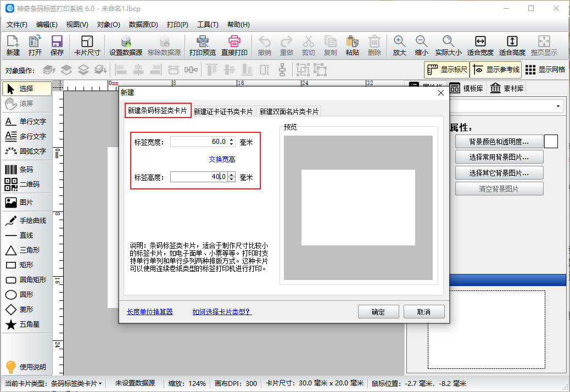
Task: Confirm the dialog with 确定
Action: 378,312
